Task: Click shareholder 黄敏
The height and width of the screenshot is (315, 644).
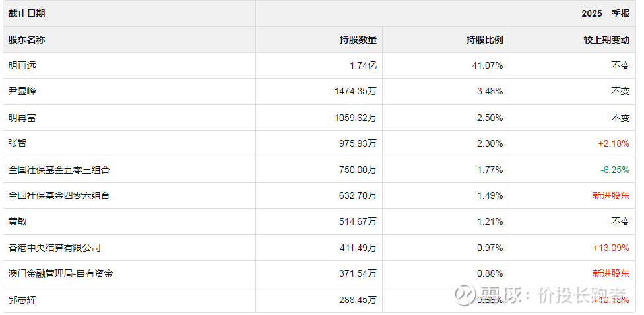Action: 18,222
